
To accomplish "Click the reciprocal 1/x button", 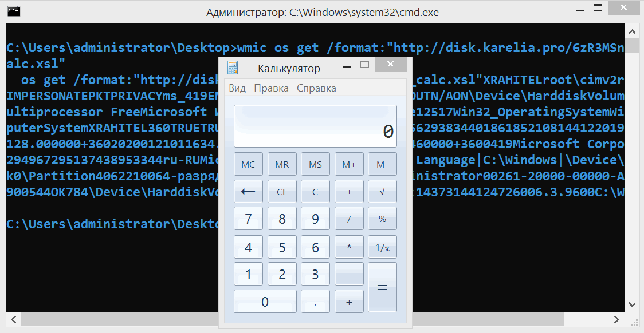I will [x=382, y=247].
